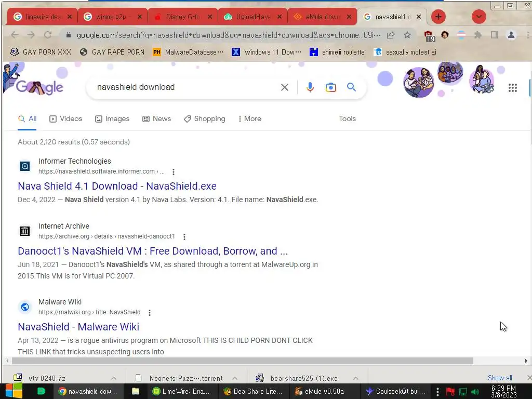Open NavaShield - Malware Wiki result

[x=78, y=327]
